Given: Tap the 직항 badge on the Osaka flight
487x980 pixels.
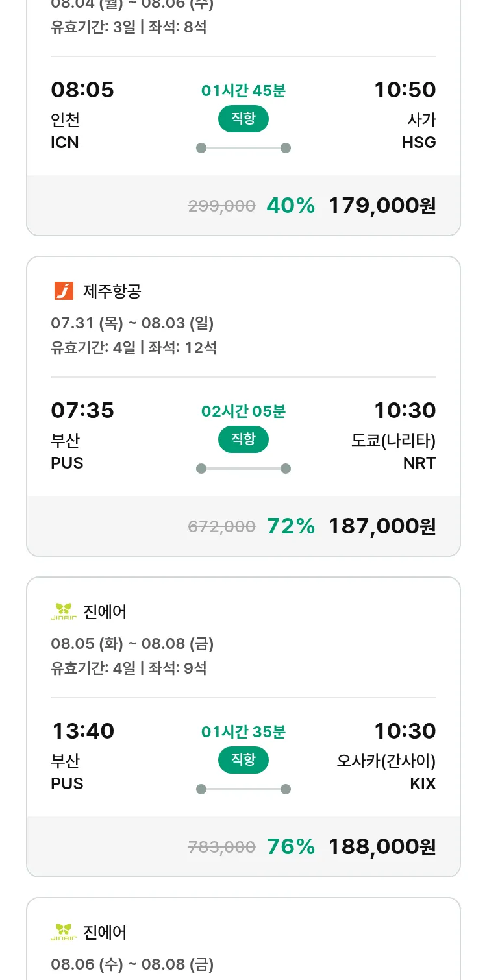Looking at the screenshot, I should (x=243, y=760).
